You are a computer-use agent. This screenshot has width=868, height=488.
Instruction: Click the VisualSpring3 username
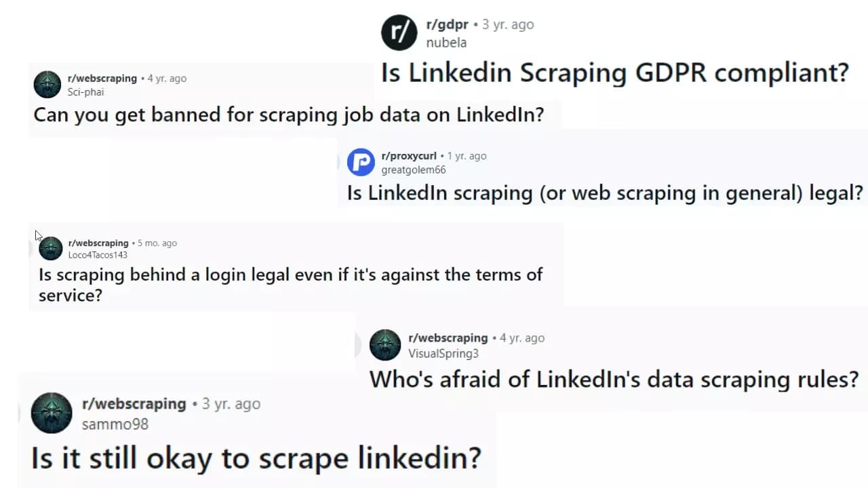(443, 353)
